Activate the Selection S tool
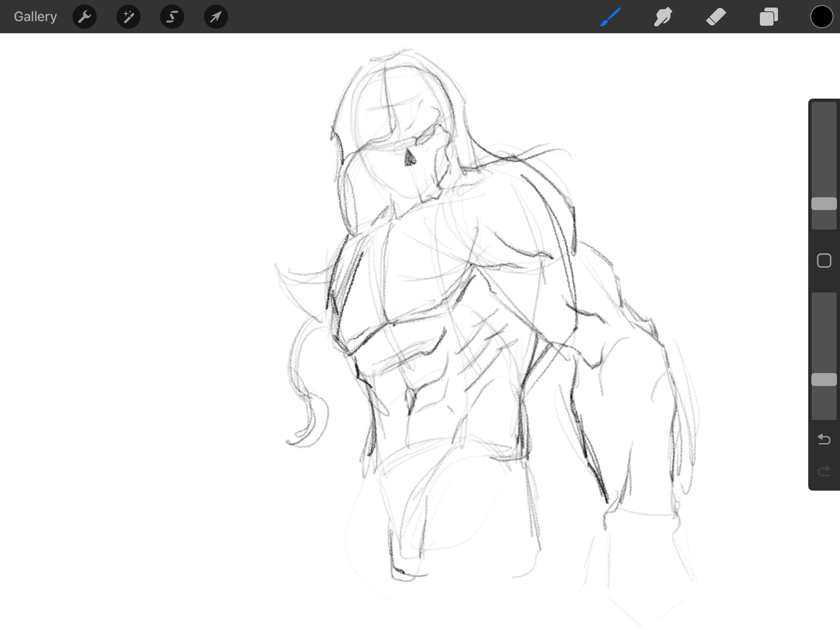This screenshot has width=840, height=630. coord(172,17)
